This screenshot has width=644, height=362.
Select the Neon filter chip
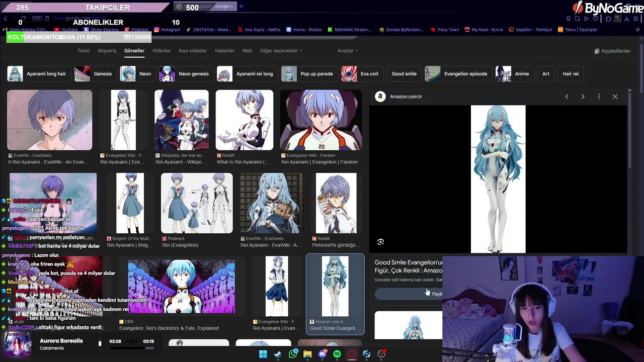(x=137, y=74)
